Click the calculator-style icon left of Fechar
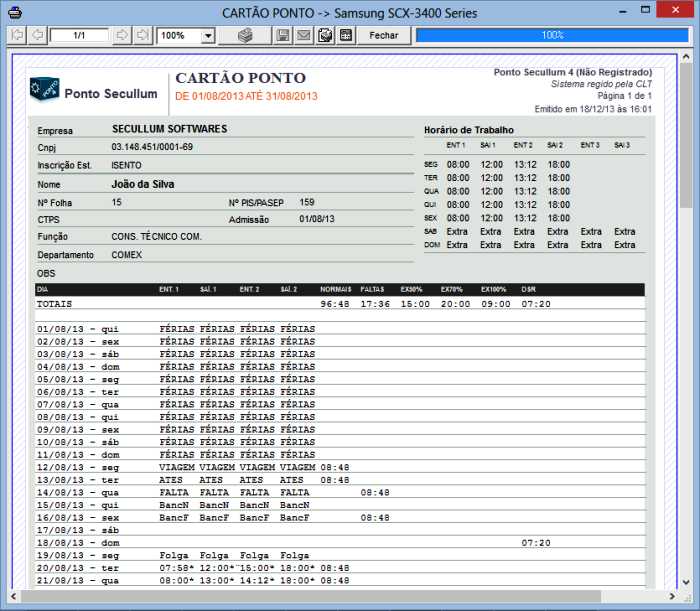Viewport: 700px width, 611px height. coord(345,35)
